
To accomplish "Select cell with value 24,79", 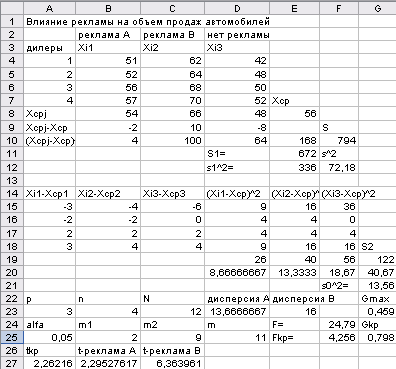I will pyautogui.click(x=339, y=324).
